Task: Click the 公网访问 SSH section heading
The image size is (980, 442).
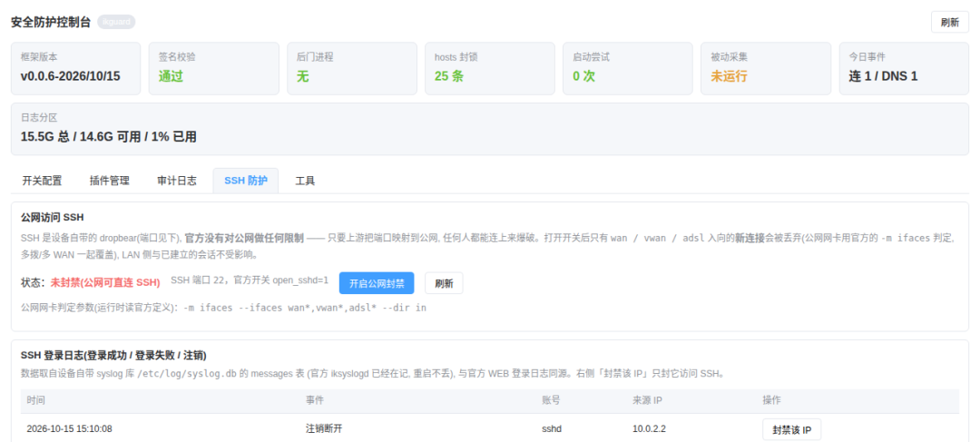Action: (x=53, y=218)
